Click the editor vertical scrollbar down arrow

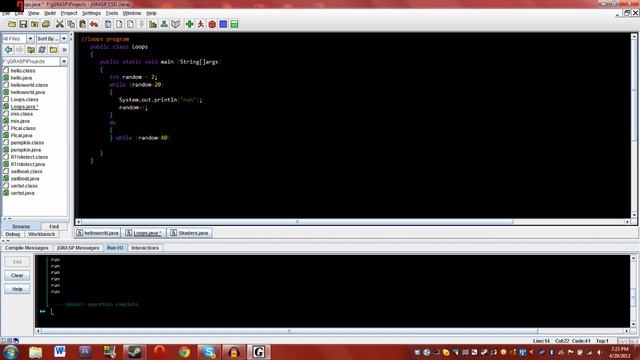point(634,215)
